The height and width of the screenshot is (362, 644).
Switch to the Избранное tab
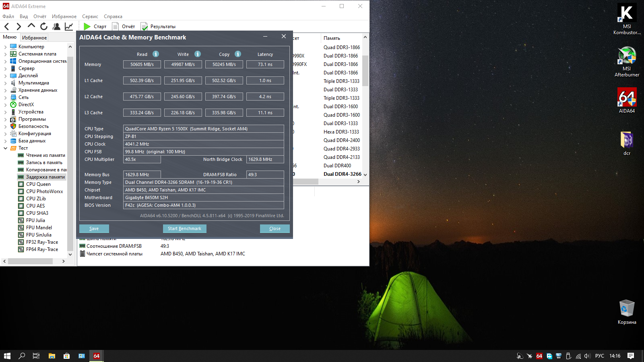pos(34,37)
